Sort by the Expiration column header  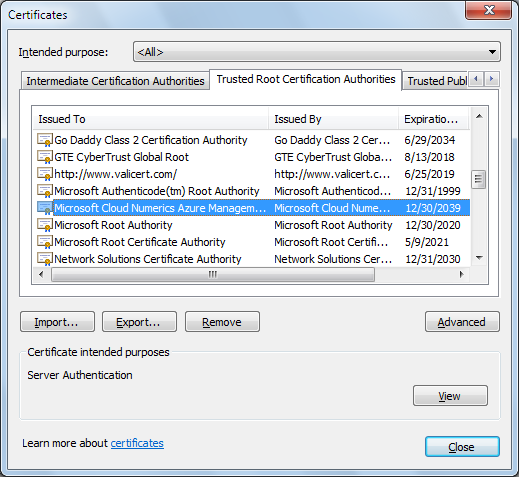(434, 119)
